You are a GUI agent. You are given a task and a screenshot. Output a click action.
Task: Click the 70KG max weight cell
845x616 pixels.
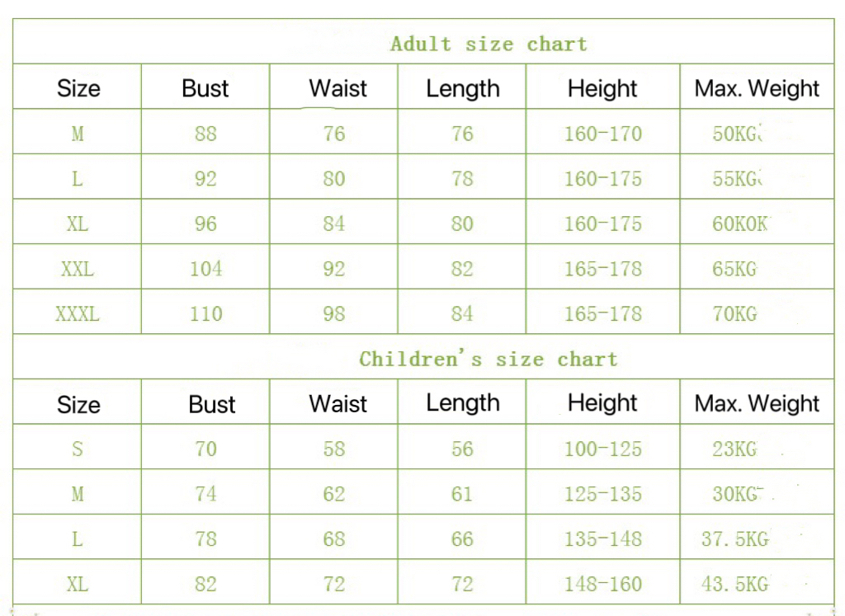[734, 313]
